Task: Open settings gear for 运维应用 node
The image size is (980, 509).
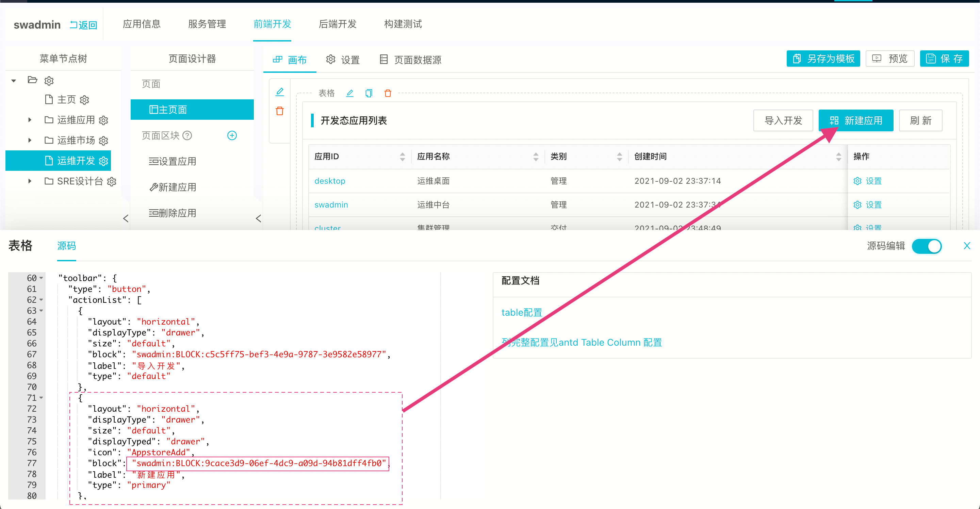Action: coord(103,120)
